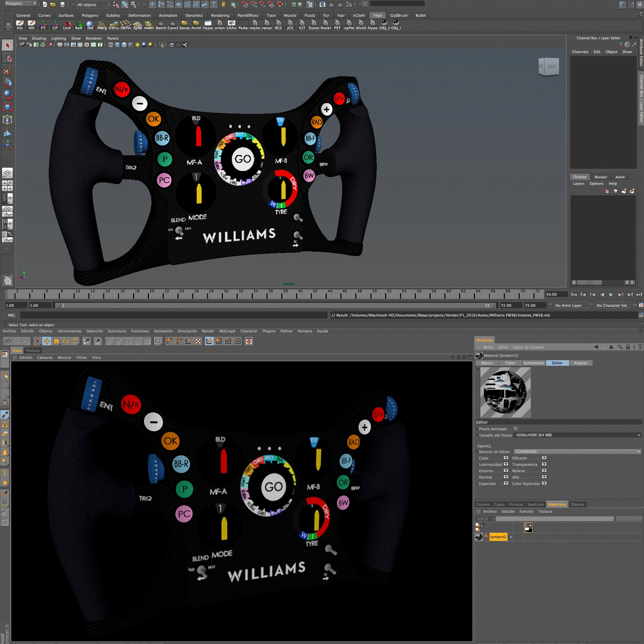The width and height of the screenshot is (644, 644).
Task: Enable textured display checker icon in viewport
Action: 131,45
